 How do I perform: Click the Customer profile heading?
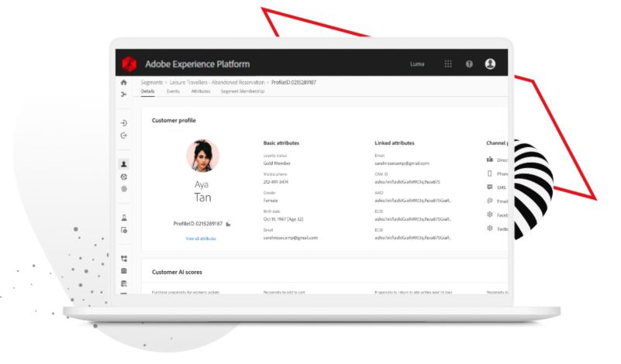point(174,120)
